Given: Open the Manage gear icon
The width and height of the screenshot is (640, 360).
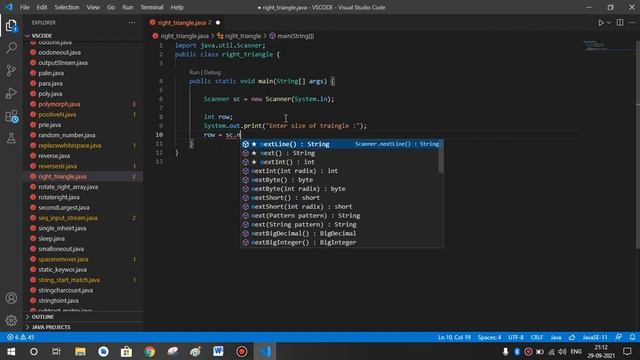Looking at the screenshot, I should [x=11, y=321].
